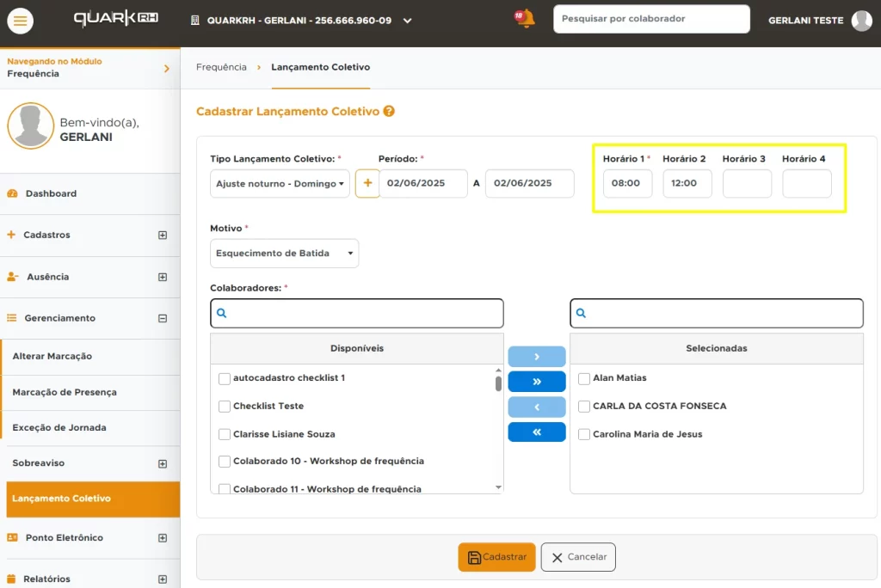Image resolution: width=881 pixels, height=588 pixels.
Task: Check the Clarisse Lisiane Souza checkbox
Action: 225,434
